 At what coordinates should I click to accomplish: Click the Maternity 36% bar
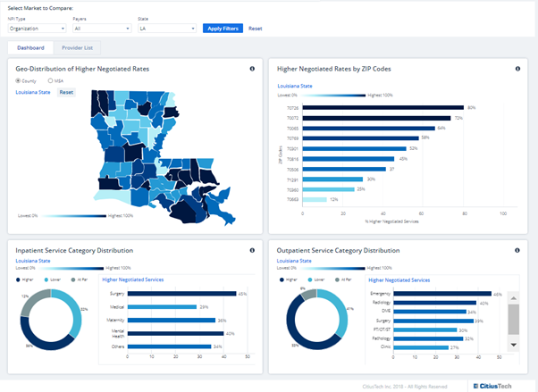[x=172, y=320]
